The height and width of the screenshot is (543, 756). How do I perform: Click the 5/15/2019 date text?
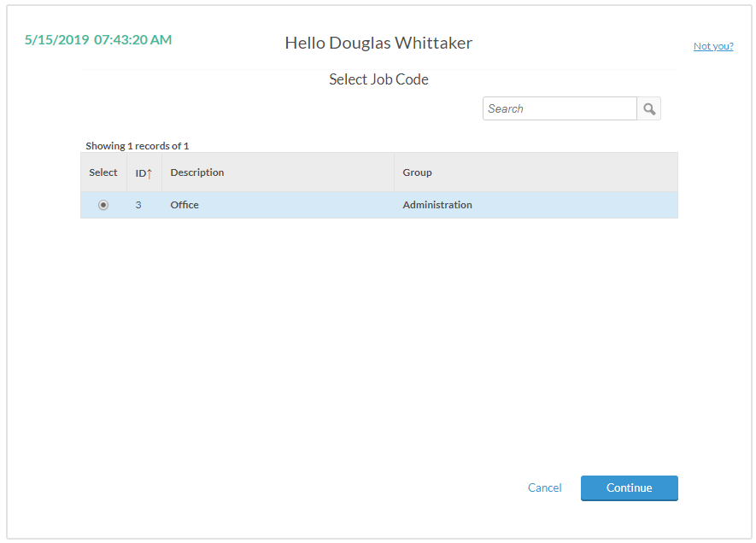coord(56,40)
